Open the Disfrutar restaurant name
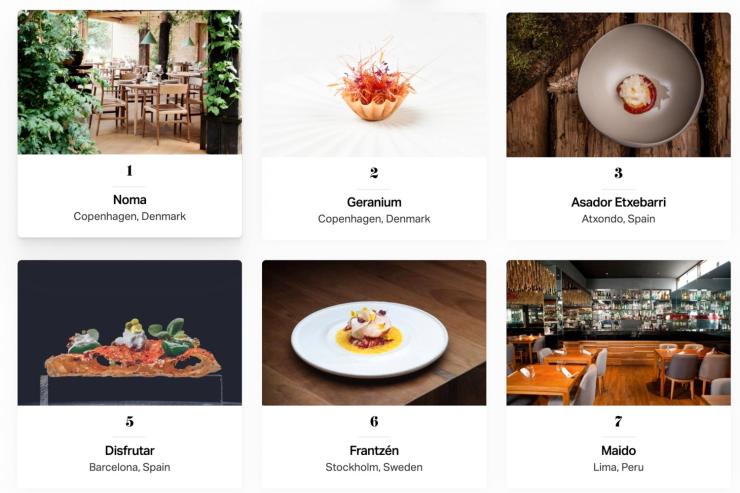Screen dimensions: 740x493 coord(130,451)
